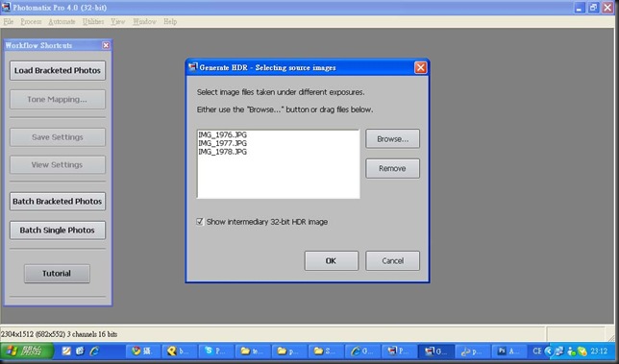Expand hidden system tray icons arrow
Screen dimensions: 619x364
548,351
